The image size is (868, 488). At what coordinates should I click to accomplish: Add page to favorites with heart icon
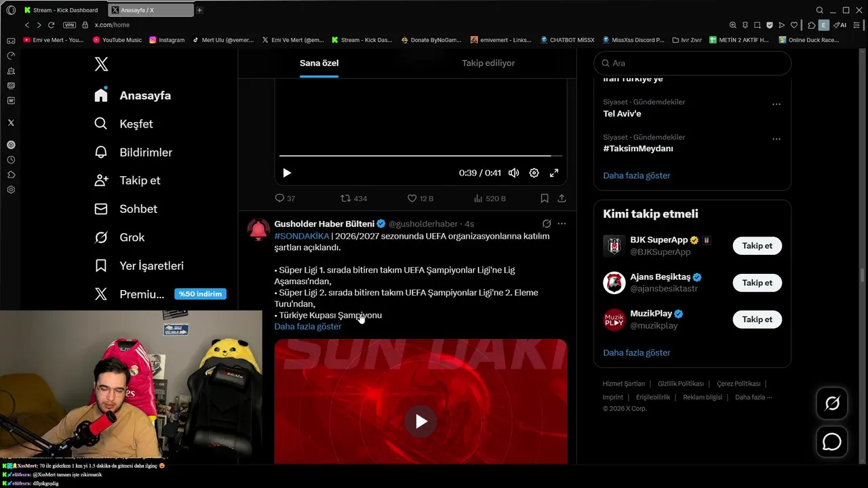pyautogui.click(x=794, y=25)
